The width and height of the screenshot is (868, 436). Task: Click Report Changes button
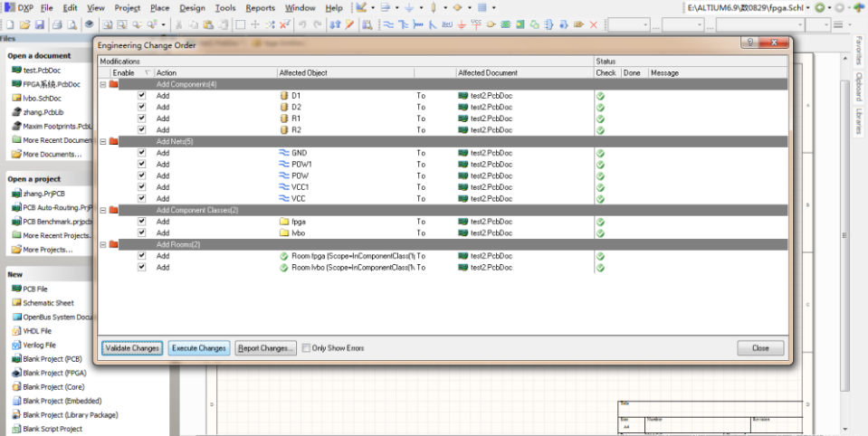(264, 348)
